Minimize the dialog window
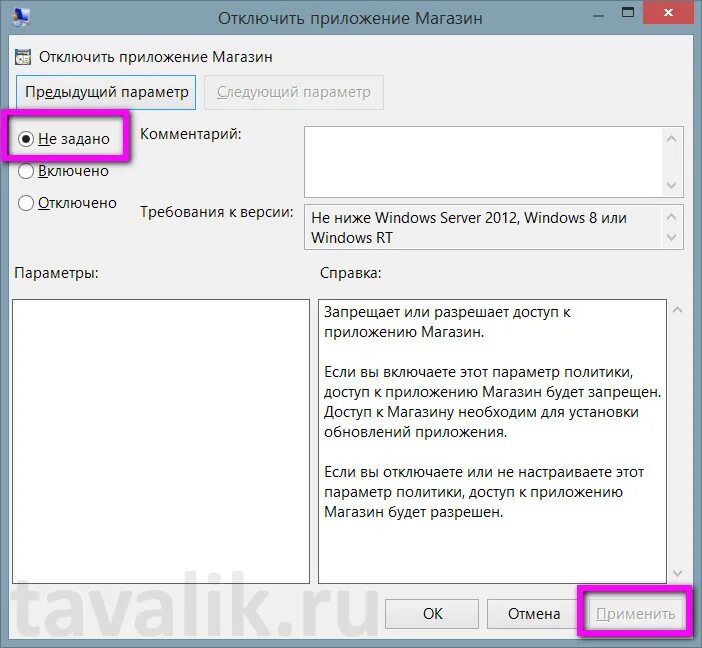The image size is (702, 648). coord(599,15)
